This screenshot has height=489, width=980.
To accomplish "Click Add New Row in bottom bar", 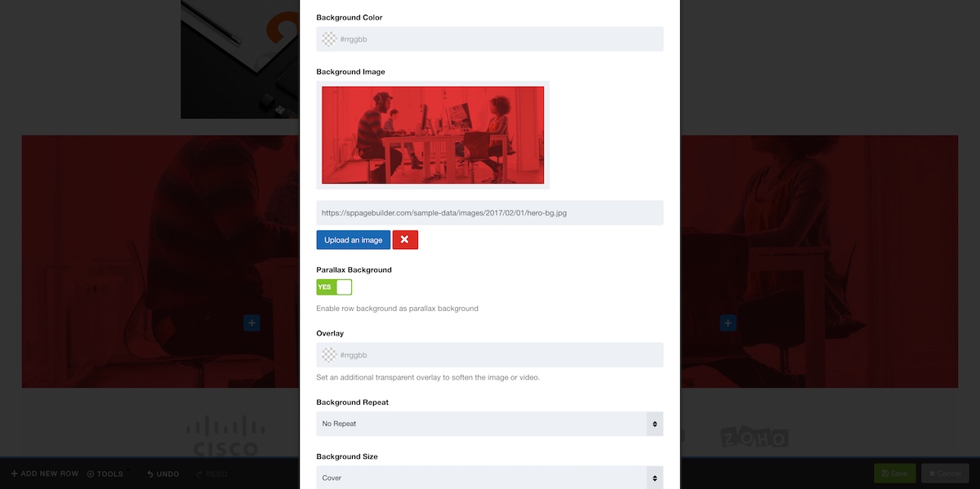I will 45,473.
